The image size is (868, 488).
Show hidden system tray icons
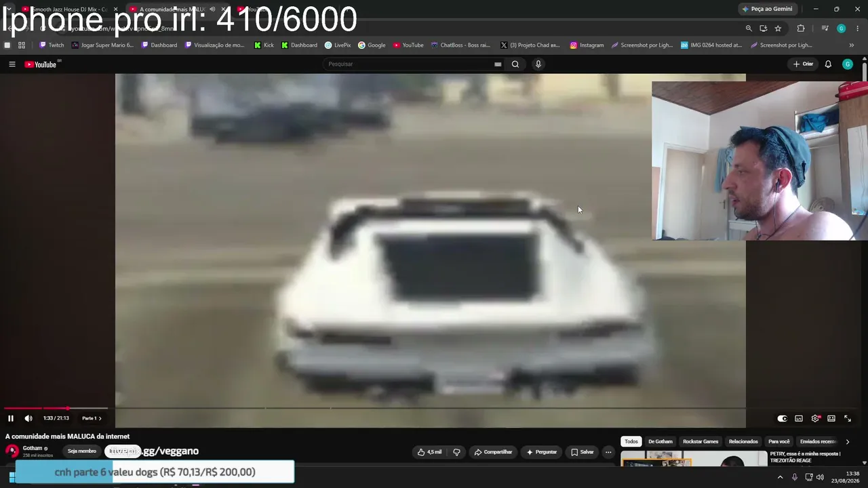(x=780, y=477)
